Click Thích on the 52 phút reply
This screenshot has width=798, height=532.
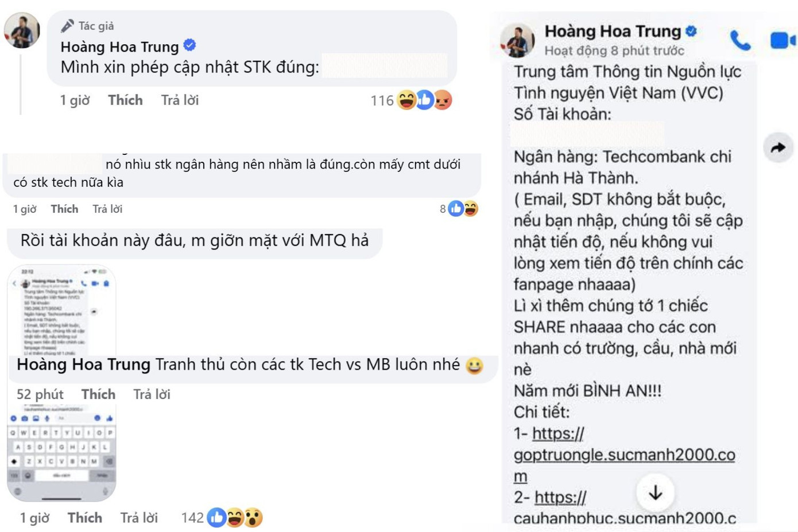pyautogui.click(x=98, y=394)
